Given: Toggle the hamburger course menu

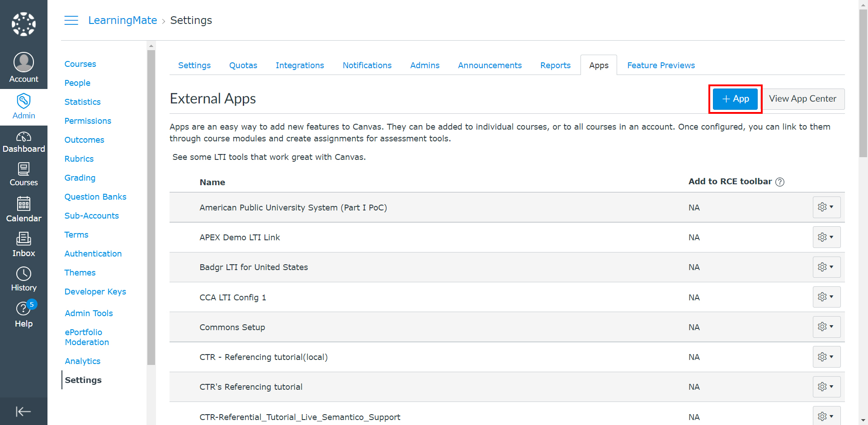Looking at the screenshot, I should (x=71, y=20).
